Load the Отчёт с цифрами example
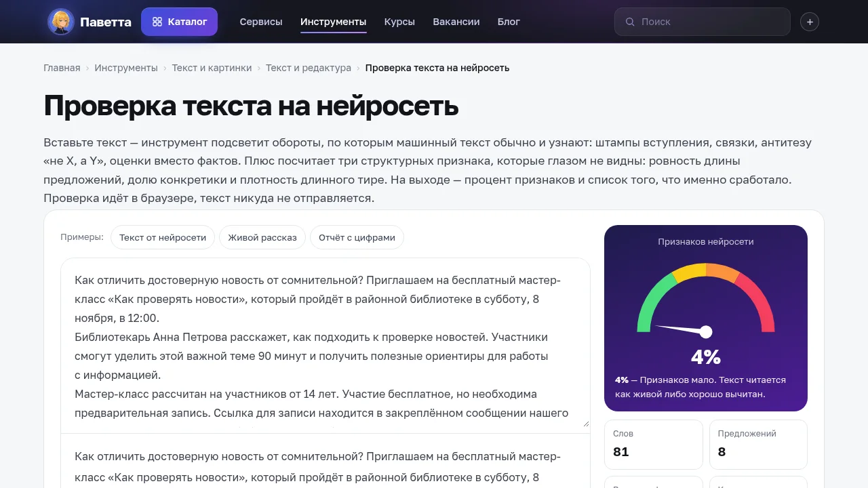Screen dimensions: 868x488 click(357, 237)
